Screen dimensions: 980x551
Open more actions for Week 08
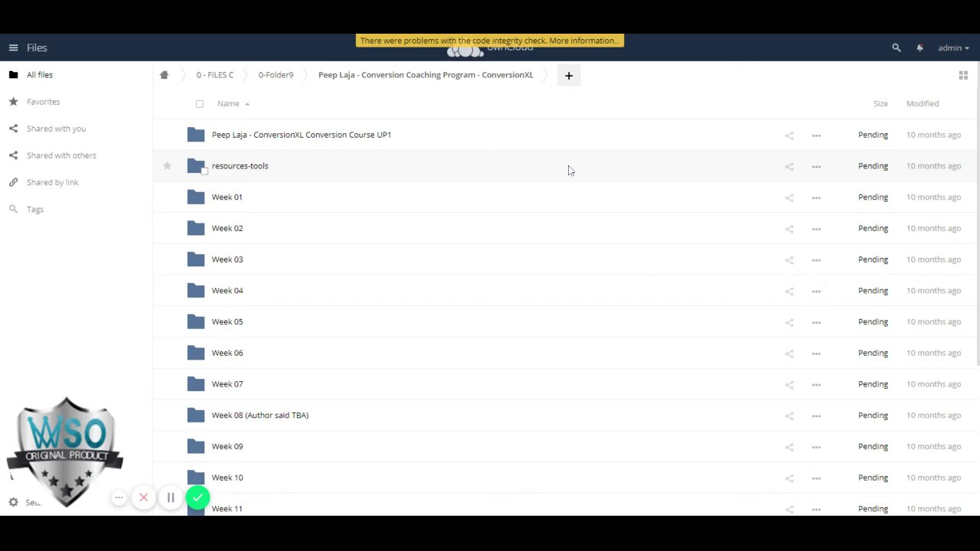click(816, 416)
